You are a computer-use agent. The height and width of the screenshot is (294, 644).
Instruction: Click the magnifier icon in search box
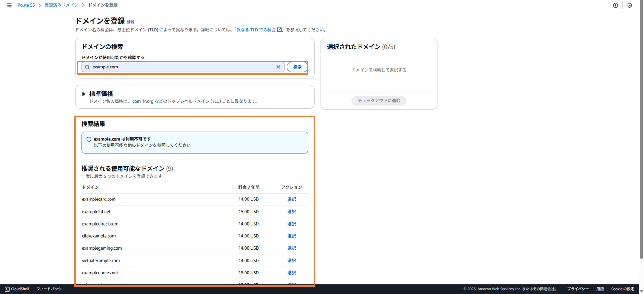click(x=87, y=67)
